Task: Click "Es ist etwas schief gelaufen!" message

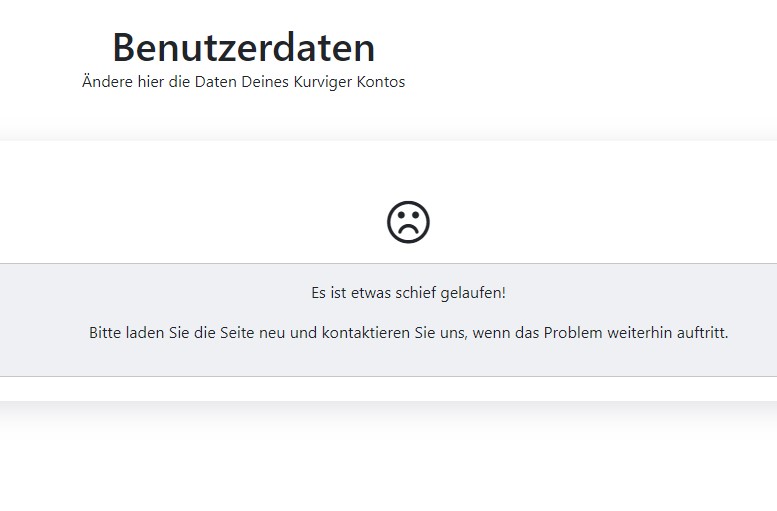Action: pos(408,293)
